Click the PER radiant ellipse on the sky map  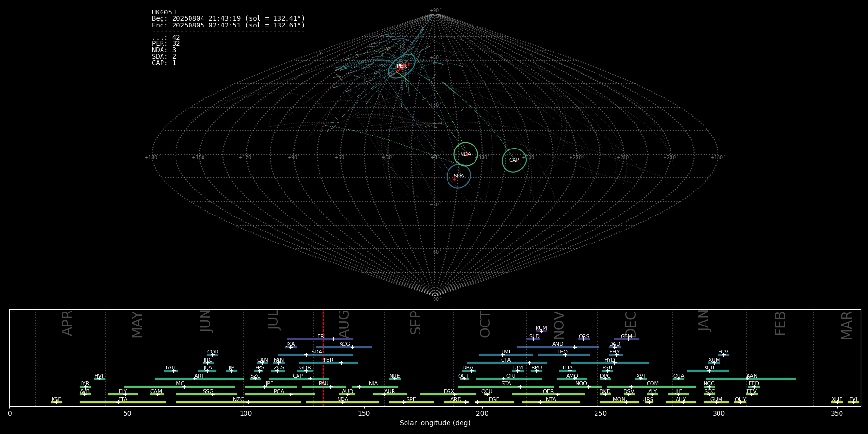(x=401, y=66)
